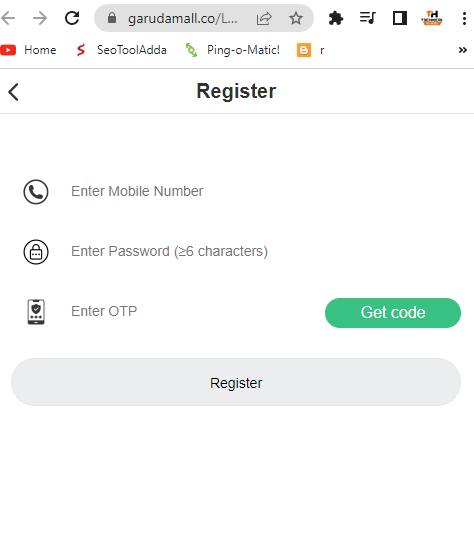Click the browser back arrow

(8, 18)
